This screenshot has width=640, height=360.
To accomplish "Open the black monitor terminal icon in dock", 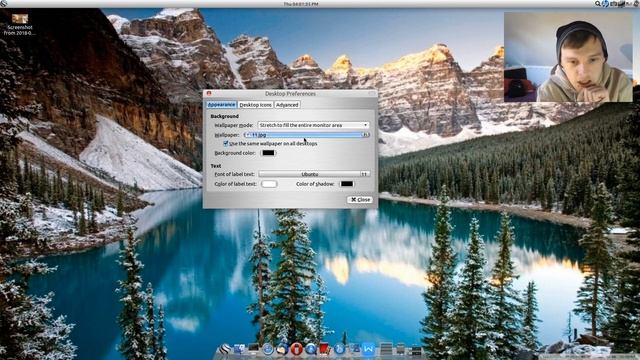I will [x=253, y=349].
